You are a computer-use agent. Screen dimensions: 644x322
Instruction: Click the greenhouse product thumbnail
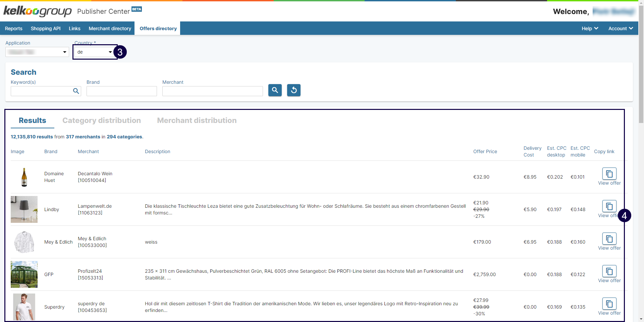[x=24, y=274]
